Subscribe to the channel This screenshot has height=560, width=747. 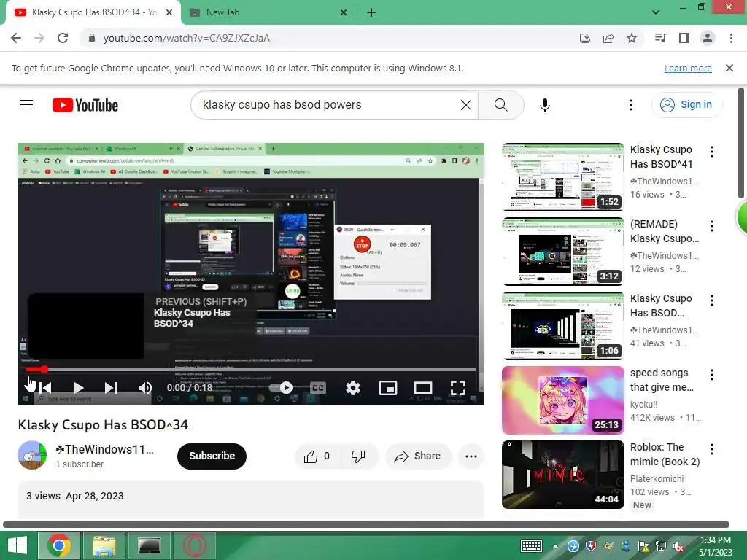point(212,456)
